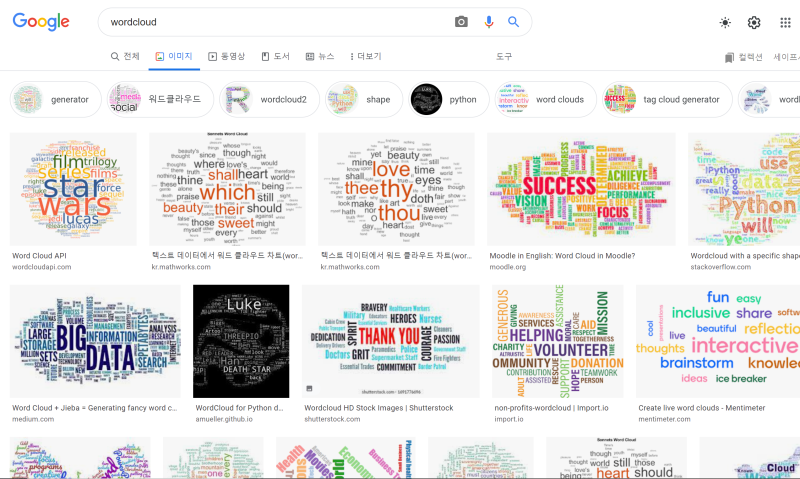
Task: Select the python suggestion chip
Action: [448, 99]
